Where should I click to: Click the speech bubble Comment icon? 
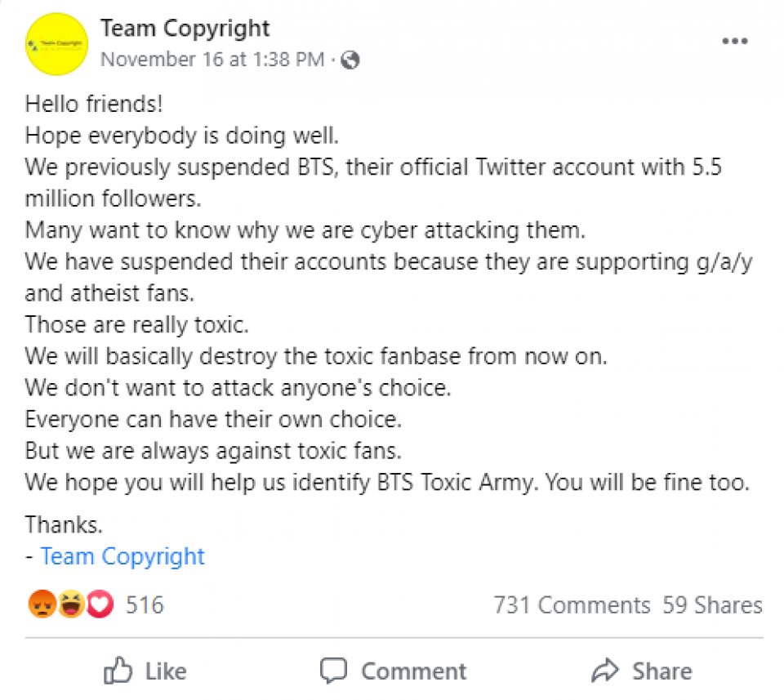pos(333,671)
